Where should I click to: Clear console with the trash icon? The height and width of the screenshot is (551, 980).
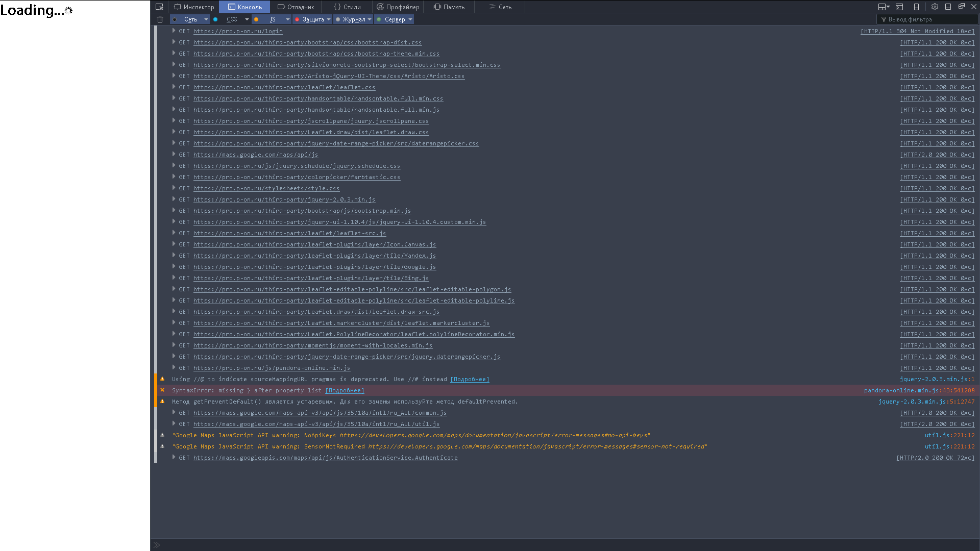pyautogui.click(x=160, y=19)
